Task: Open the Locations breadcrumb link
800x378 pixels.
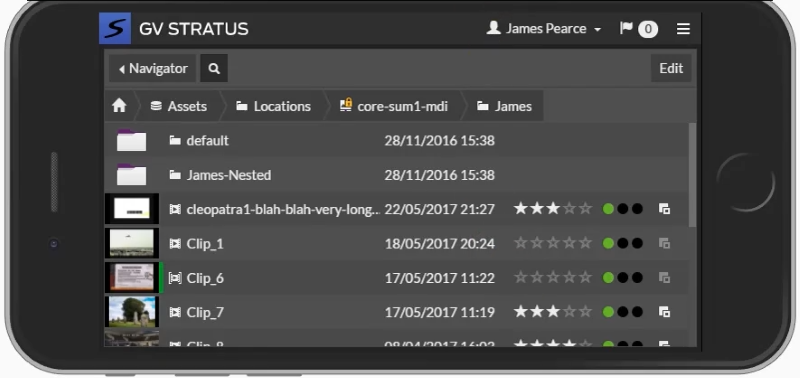Action: pyautogui.click(x=273, y=106)
